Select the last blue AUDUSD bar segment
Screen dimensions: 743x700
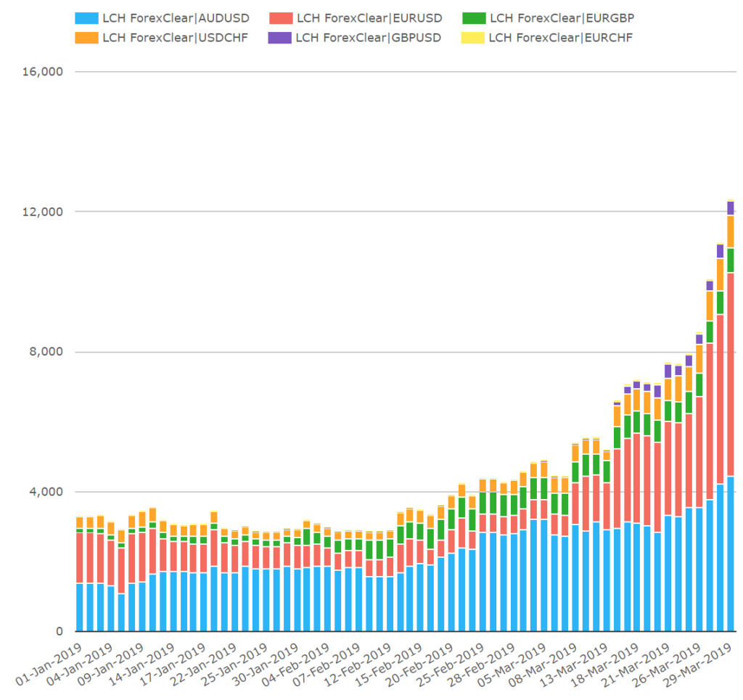(731, 553)
